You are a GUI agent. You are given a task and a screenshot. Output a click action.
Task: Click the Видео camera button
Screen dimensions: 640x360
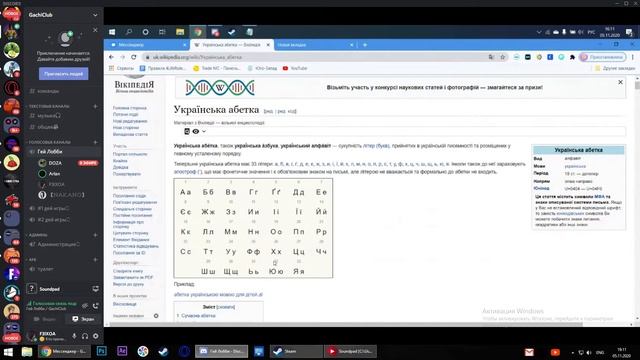point(45,319)
